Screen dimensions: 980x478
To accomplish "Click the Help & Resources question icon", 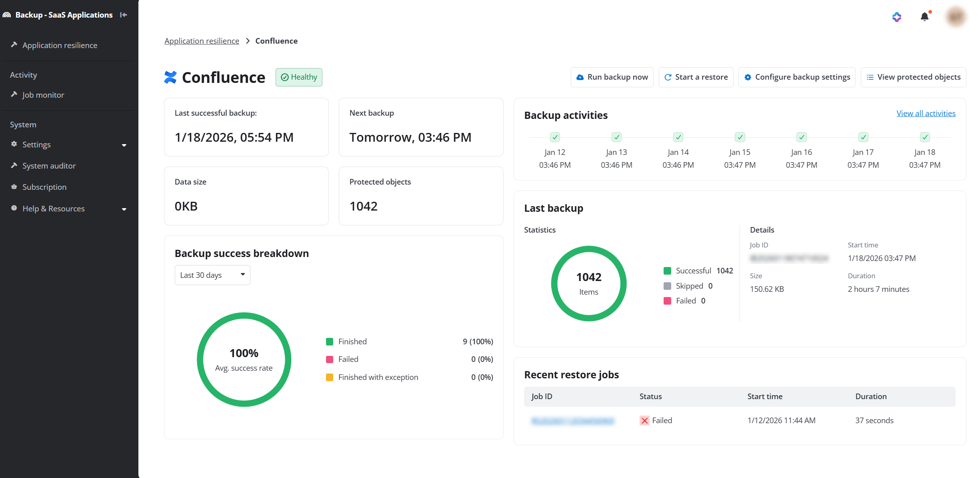I will 14,208.
